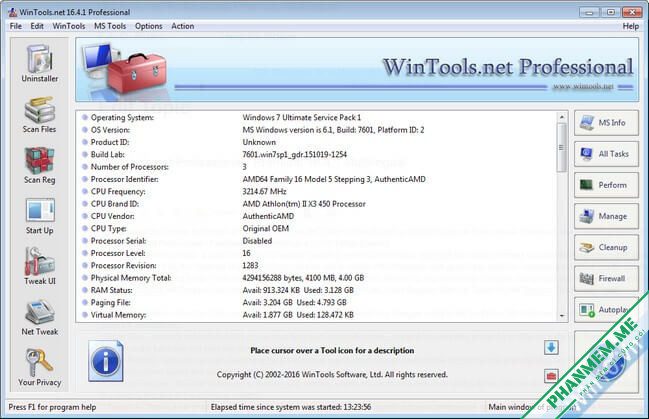This screenshot has height=419, width=649.
Task: Click the '3214.67 MHz' value
Action: 264,191
